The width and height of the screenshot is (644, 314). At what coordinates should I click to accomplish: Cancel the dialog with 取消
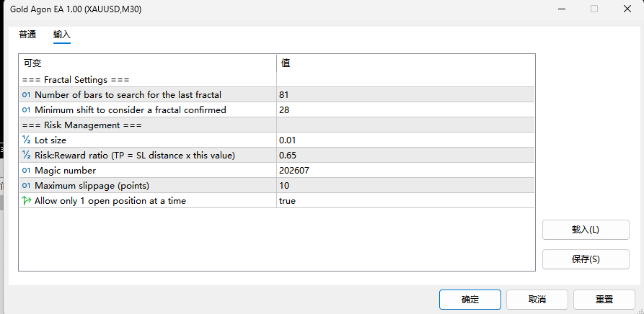pos(537,300)
